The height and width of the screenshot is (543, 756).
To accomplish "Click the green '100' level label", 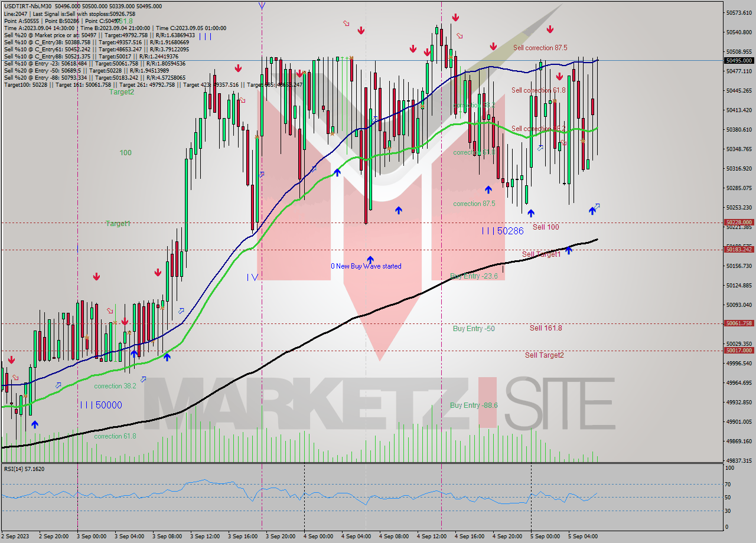I will point(125,153).
